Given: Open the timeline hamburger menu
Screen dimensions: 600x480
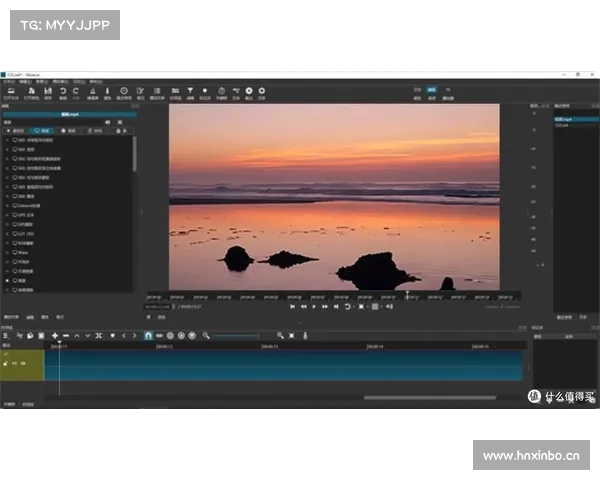Looking at the screenshot, I should tap(5, 335).
